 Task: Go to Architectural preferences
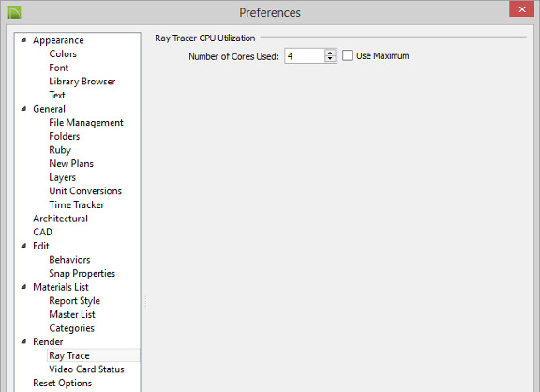point(60,219)
